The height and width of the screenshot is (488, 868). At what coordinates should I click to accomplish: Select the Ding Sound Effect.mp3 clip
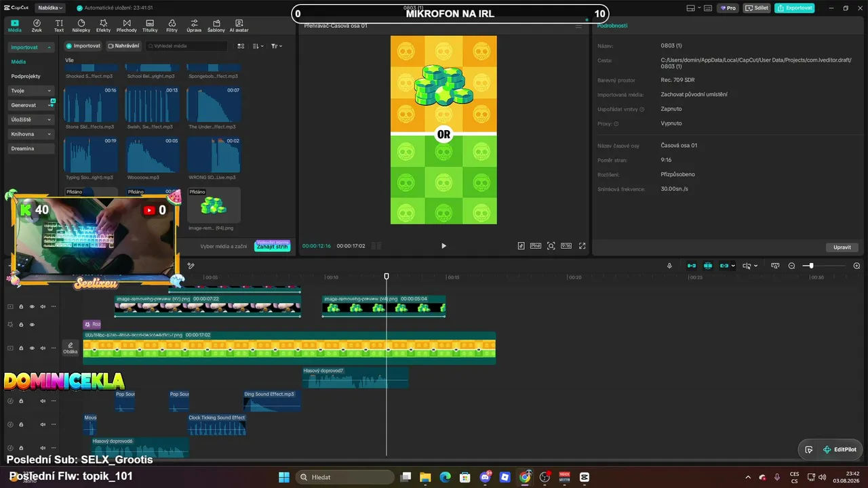coord(272,401)
